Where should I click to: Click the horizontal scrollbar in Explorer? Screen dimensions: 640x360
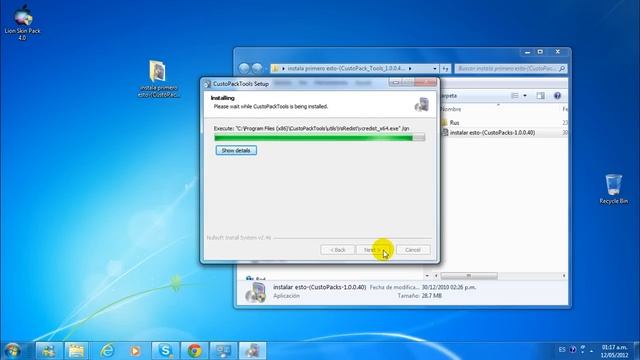click(469, 276)
